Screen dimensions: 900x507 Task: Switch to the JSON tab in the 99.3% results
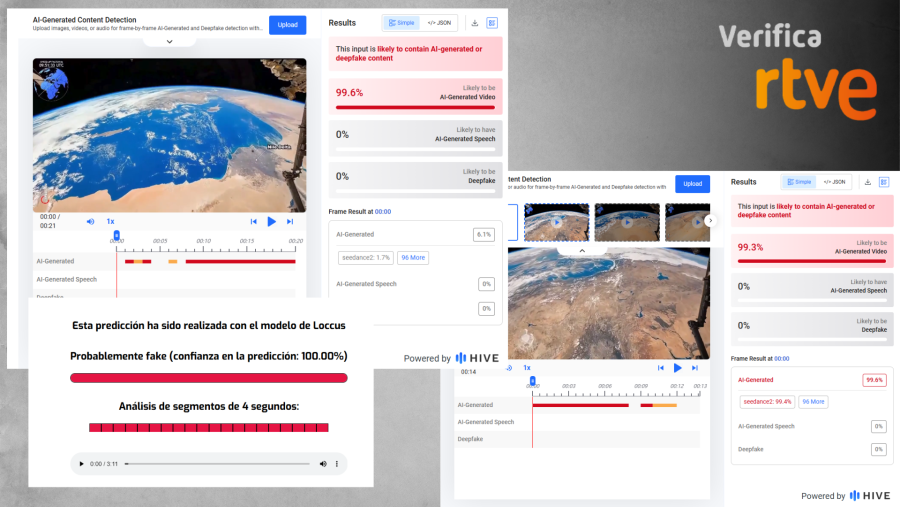pos(835,182)
